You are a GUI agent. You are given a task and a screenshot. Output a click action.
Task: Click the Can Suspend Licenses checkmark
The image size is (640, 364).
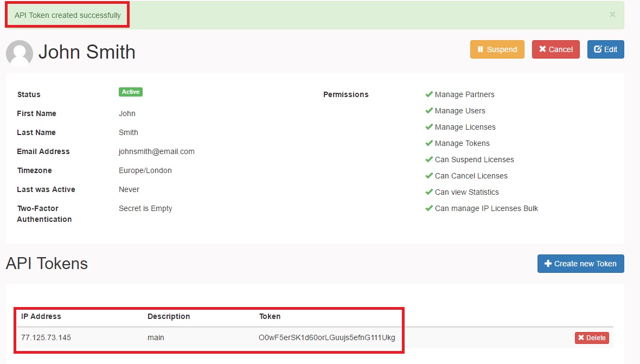[x=429, y=159]
